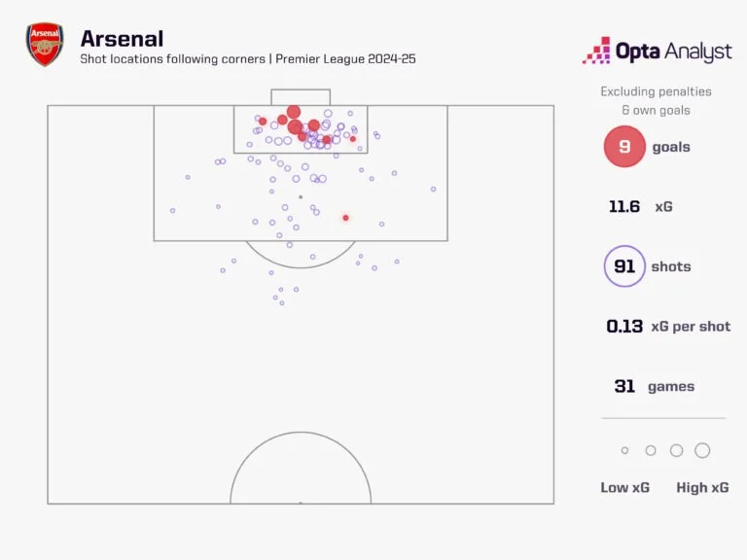Click the Opta Analyst dotted logo mark

[x=596, y=51]
